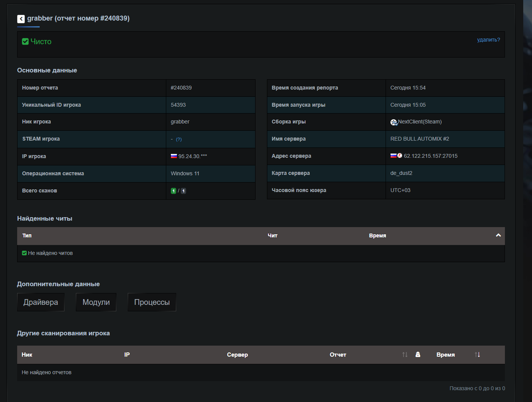The image size is (532, 402).
Task: Click the IP column header in reports table
Action: [x=127, y=355]
